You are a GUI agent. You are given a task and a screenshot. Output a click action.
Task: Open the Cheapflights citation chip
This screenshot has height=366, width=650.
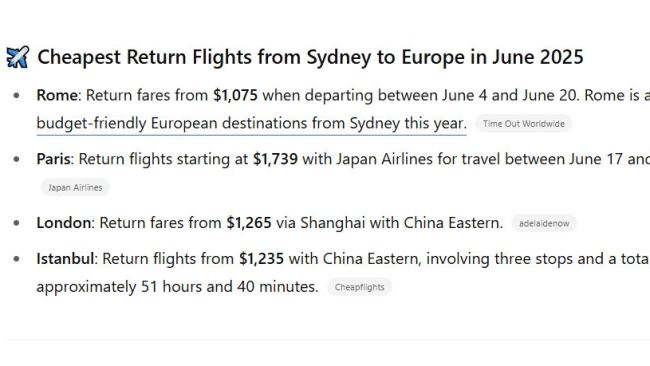[359, 287]
